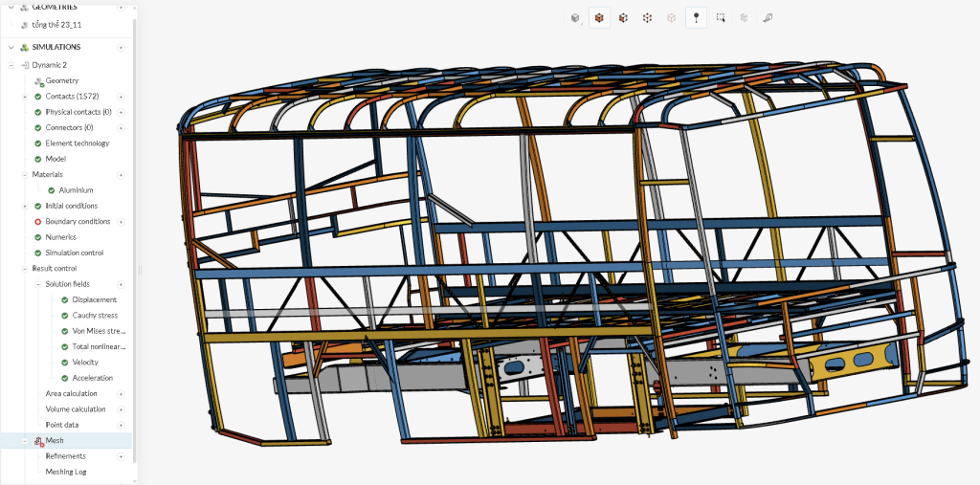
Task: Switch to the wireframe render mode icon
Action: point(647,17)
